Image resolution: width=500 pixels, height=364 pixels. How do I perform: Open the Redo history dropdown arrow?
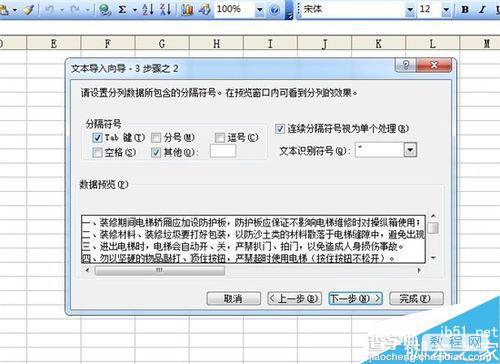[88, 10]
